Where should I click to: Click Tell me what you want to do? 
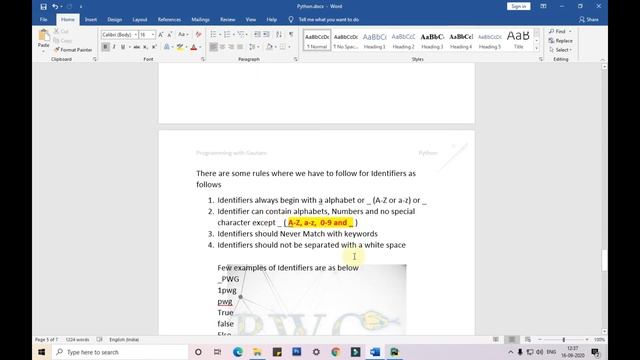pyautogui.click(x=329, y=20)
